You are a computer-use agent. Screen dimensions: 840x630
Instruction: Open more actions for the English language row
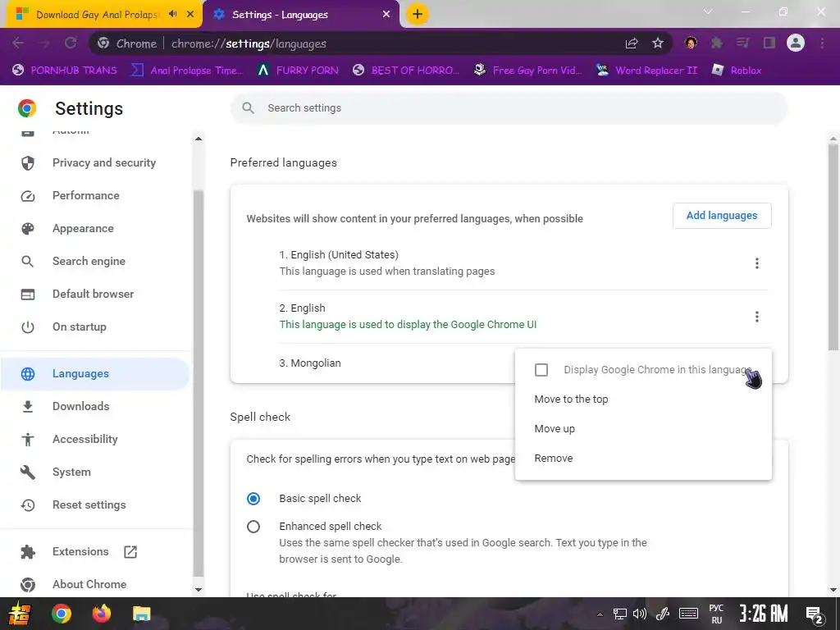click(757, 317)
